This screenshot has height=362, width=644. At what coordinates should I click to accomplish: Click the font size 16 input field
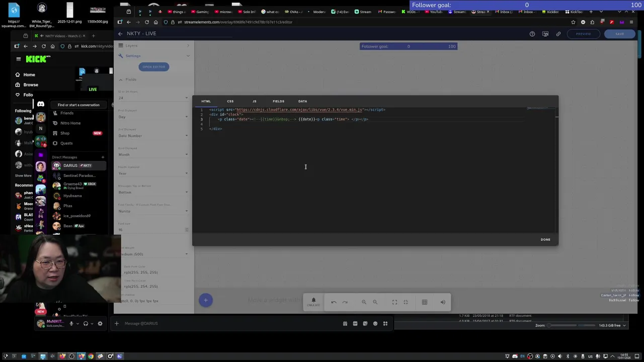tap(153, 230)
